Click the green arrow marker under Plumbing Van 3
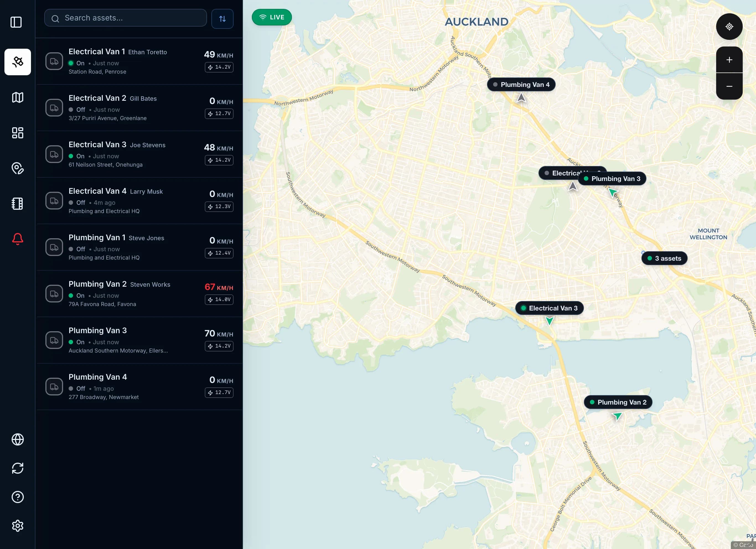756x549 pixels. [x=613, y=192]
